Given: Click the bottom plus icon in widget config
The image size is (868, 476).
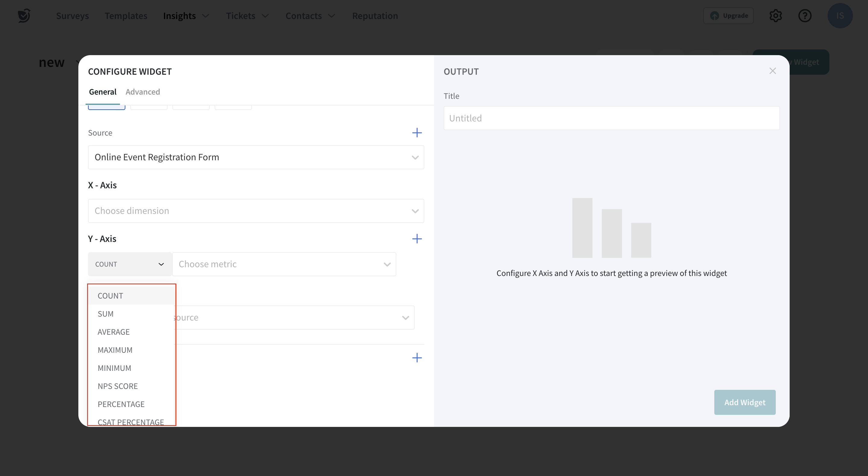Looking at the screenshot, I should pos(417,357).
